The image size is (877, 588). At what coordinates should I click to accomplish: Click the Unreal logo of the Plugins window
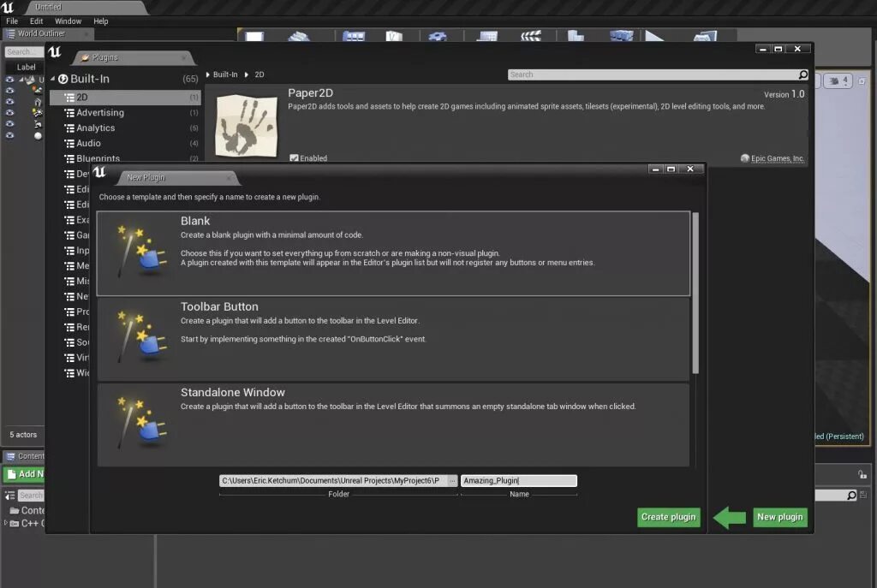55,52
